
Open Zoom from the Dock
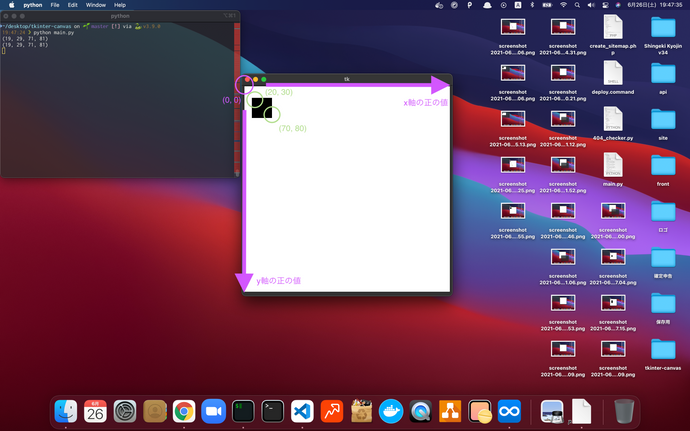pyautogui.click(x=213, y=411)
